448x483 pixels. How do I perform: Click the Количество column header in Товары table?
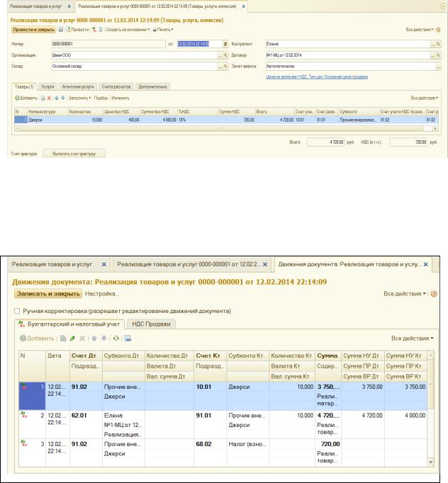point(85,112)
